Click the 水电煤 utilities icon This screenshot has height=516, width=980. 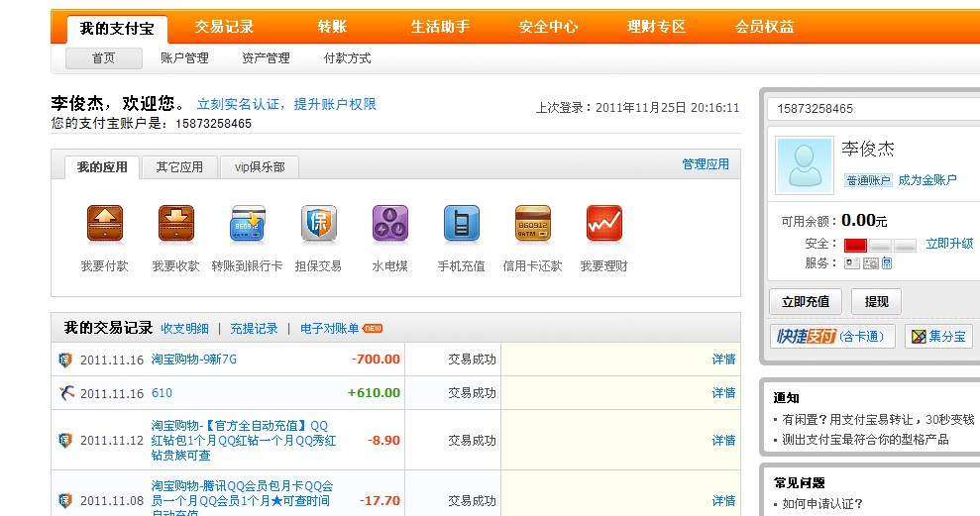[x=389, y=224]
